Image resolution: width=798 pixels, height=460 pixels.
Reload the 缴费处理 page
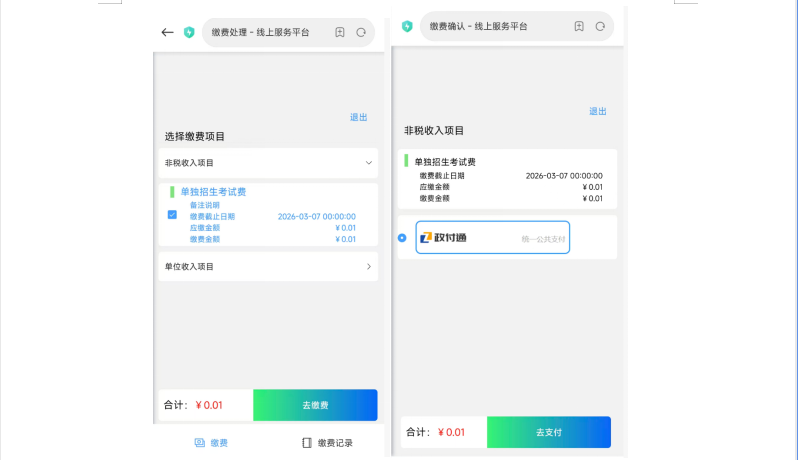(x=361, y=32)
